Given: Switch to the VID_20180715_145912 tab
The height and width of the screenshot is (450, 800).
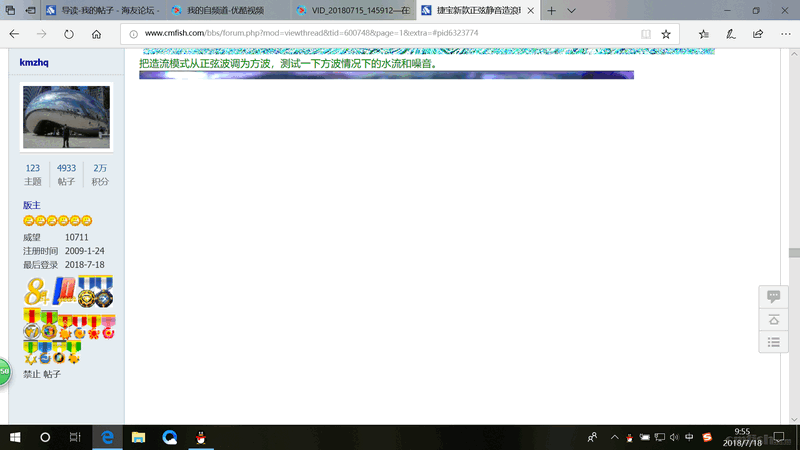Looking at the screenshot, I should click(x=354, y=10).
